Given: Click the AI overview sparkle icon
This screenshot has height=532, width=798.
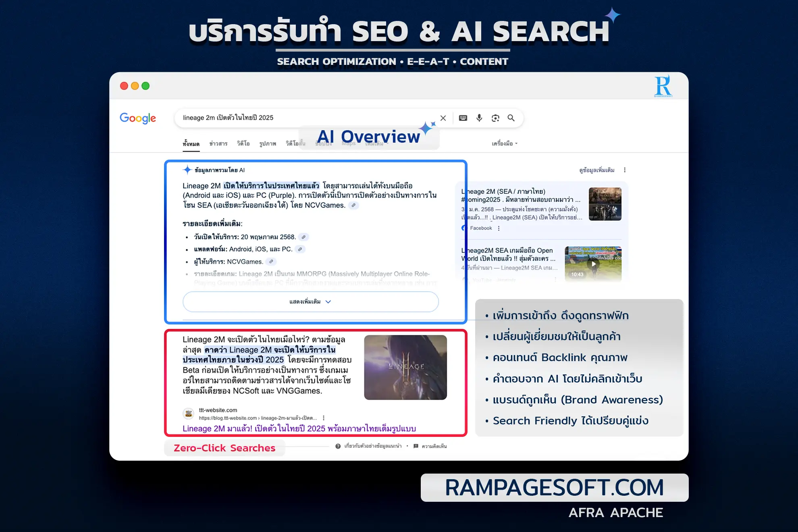Looking at the screenshot, I should pos(187,170).
